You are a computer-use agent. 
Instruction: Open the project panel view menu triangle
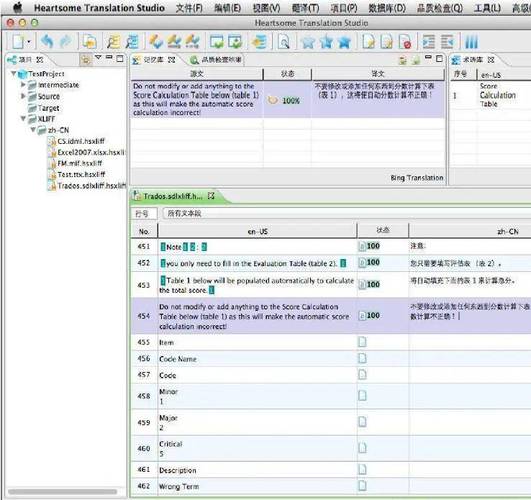[x=98, y=58]
